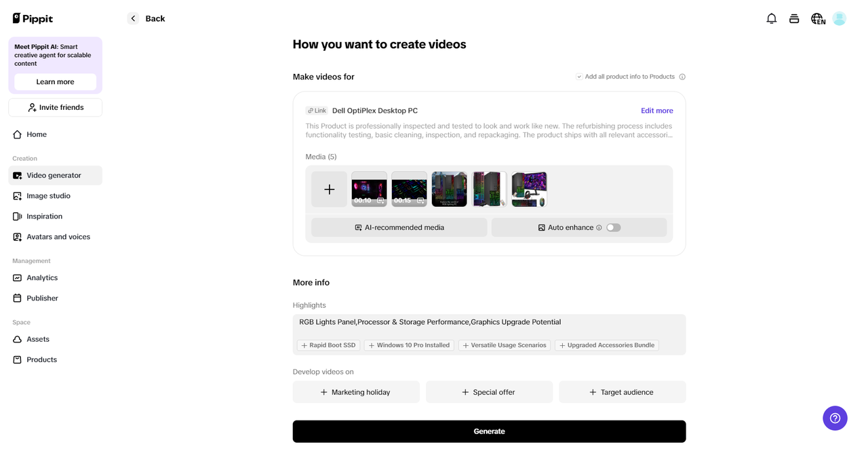Open the help question mark button
The height and width of the screenshot is (451, 868).
point(835,418)
